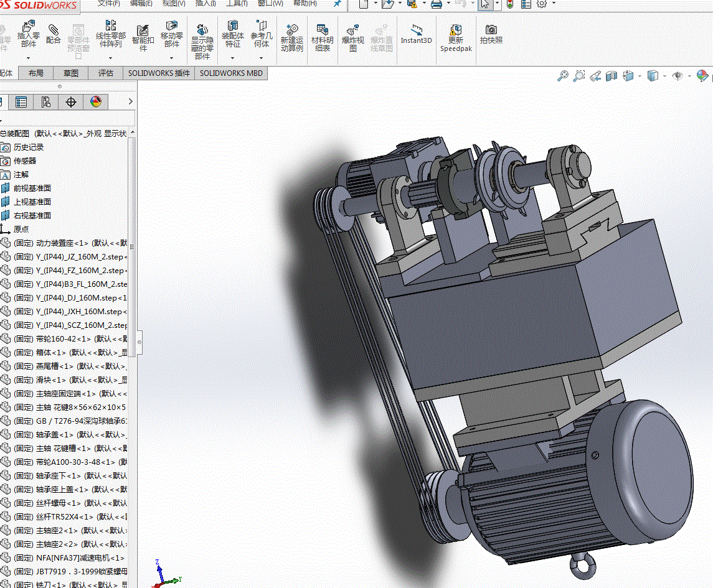Create a new motion study with 新建运动算例
The width and height of the screenshot is (713, 588).
pos(291,30)
